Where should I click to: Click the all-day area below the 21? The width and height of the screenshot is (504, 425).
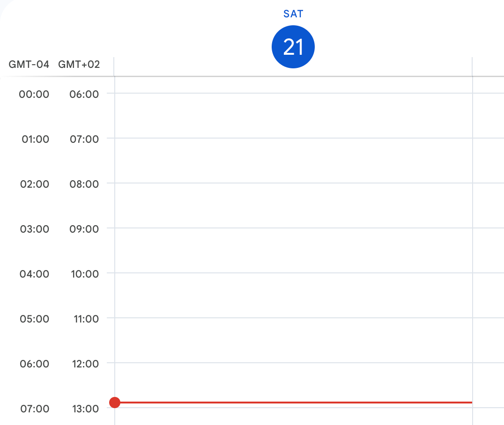coord(294,72)
